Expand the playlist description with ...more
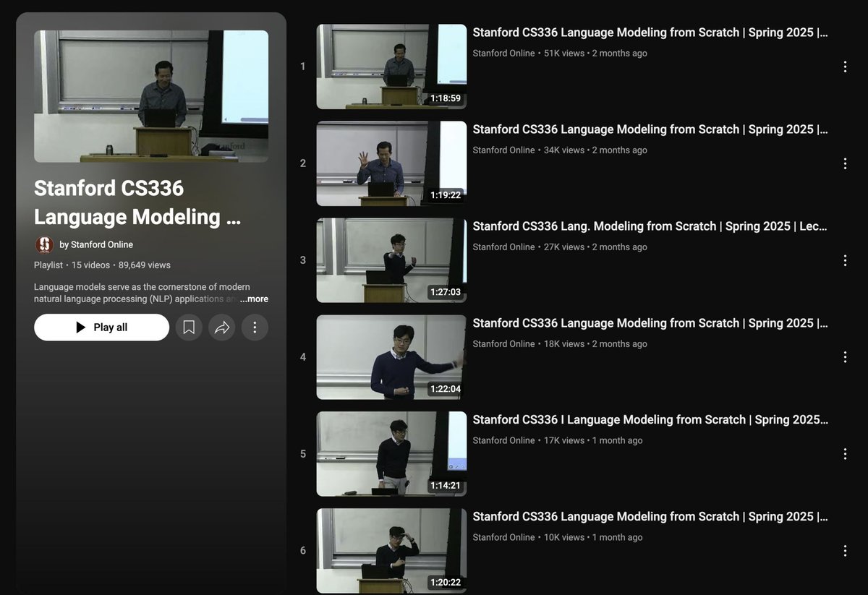 (x=254, y=299)
